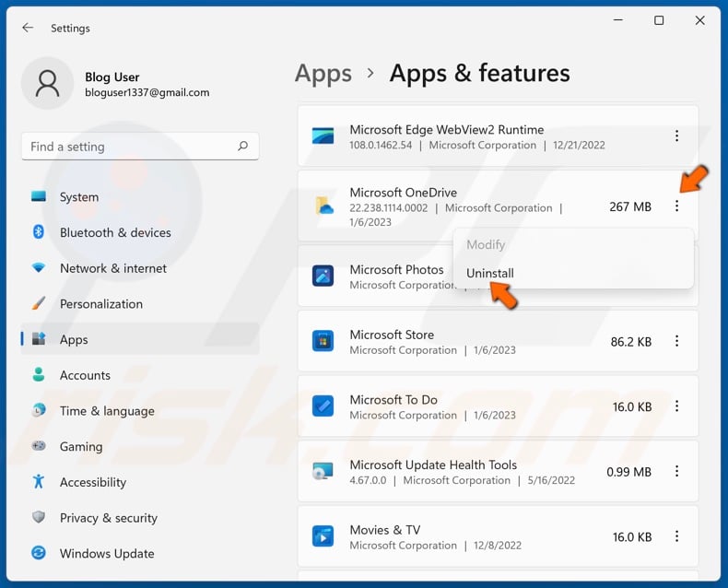Click the 5/16/2022 install date
This screenshot has height=588, width=728.
(x=551, y=480)
